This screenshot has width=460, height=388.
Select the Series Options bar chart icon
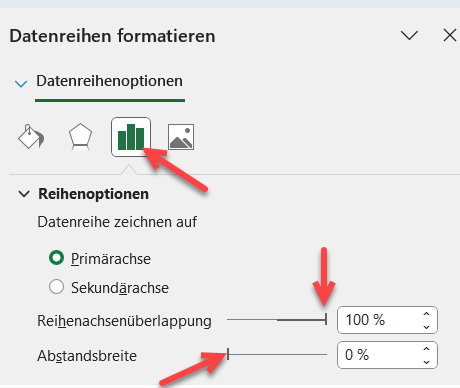pos(131,137)
